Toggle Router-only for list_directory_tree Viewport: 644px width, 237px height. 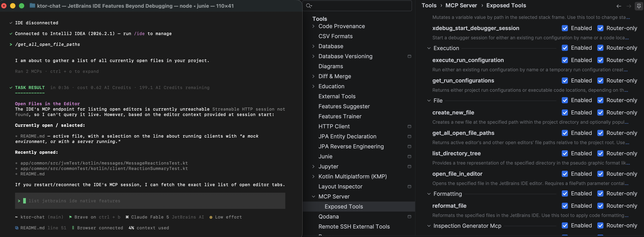click(600, 153)
